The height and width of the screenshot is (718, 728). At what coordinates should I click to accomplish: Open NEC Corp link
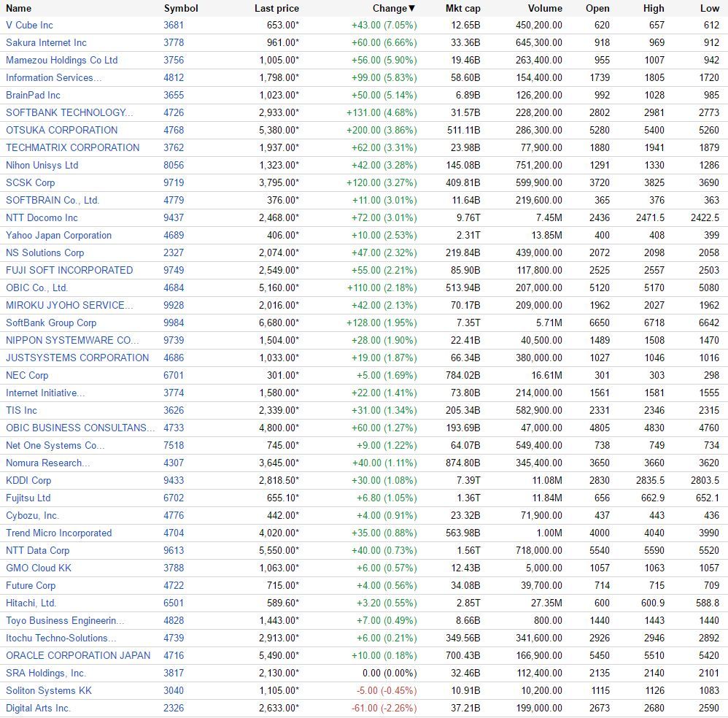coord(27,375)
